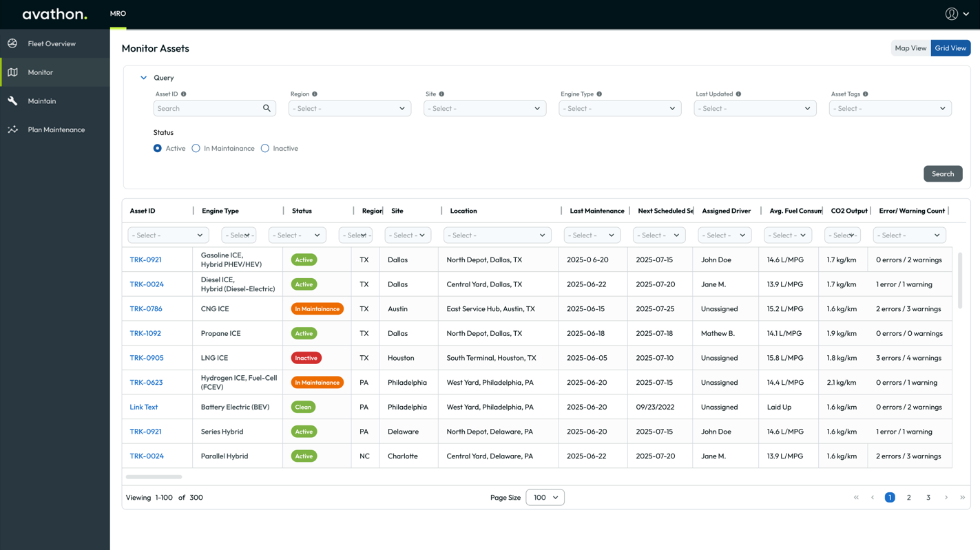
Task: Select the Inactive status radio button
Action: (265, 149)
